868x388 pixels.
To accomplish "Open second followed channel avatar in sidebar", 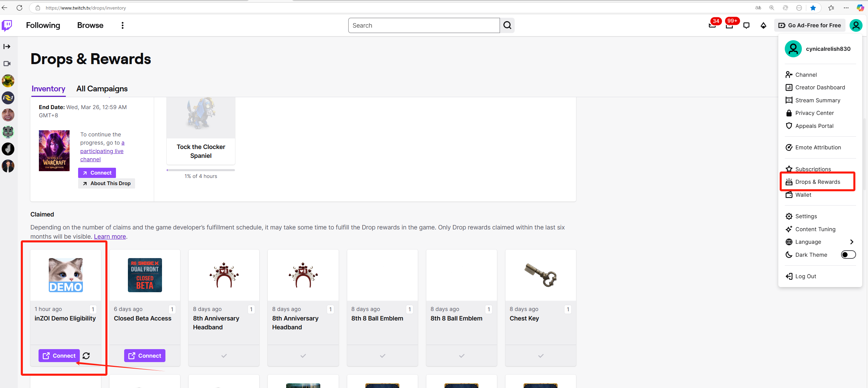I will point(8,98).
